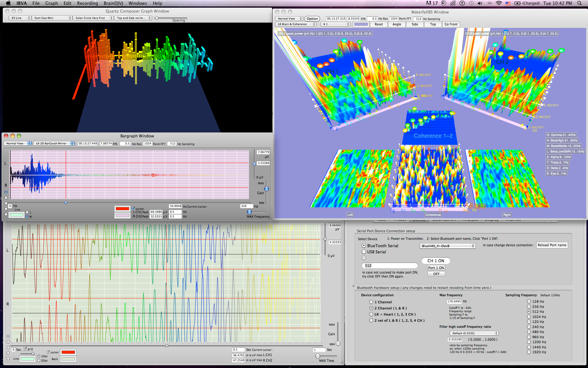Click the red cursor color swatch in Bargraph

(x=122, y=209)
